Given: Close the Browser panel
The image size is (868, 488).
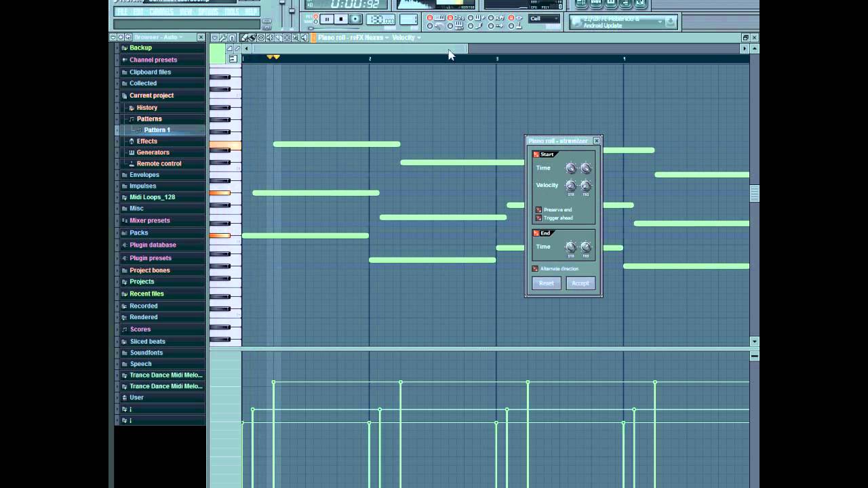Looking at the screenshot, I should (201, 37).
